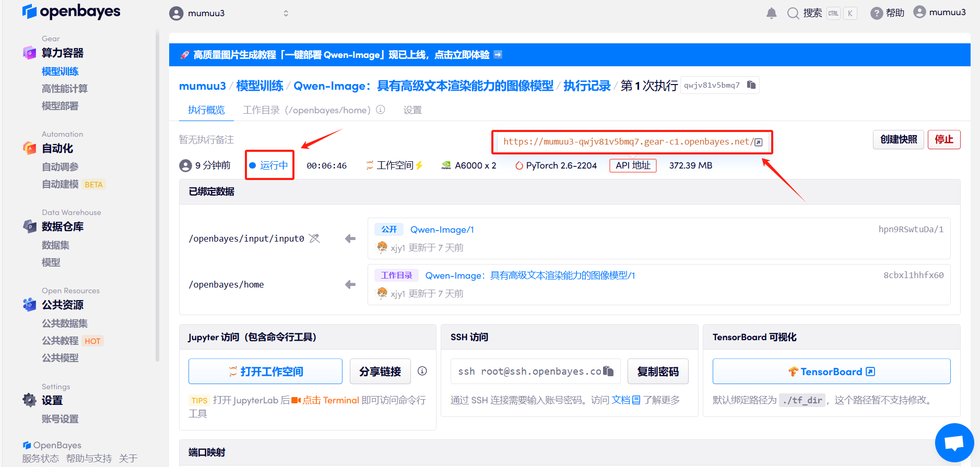The width and height of the screenshot is (980, 467).
Task: Open search with the magnifier icon
Action: point(793,13)
